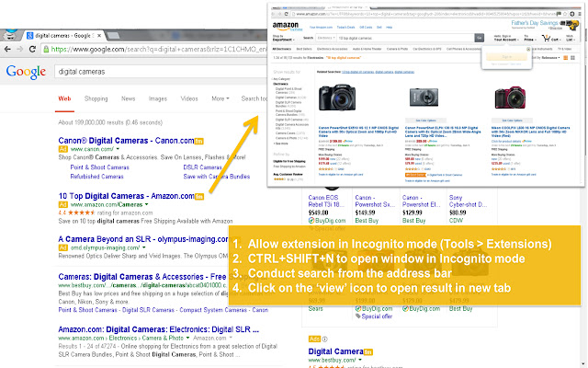Click the Amazon search field
Screen dimensions: 588x368
coord(405,38)
